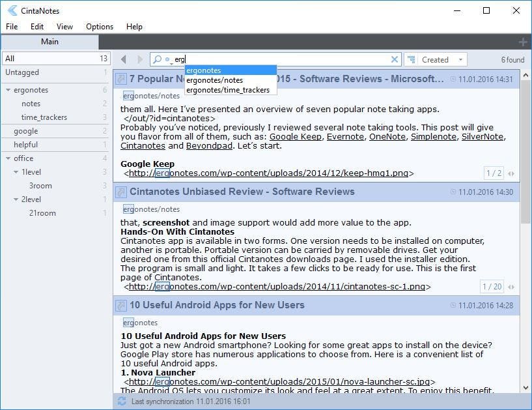The image size is (532, 410).
Task: Select the helpful tag
Action: click(x=56, y=145)
